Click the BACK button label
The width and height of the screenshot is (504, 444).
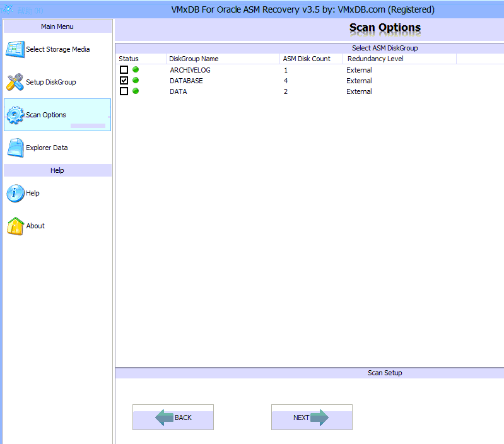[183, 418]
